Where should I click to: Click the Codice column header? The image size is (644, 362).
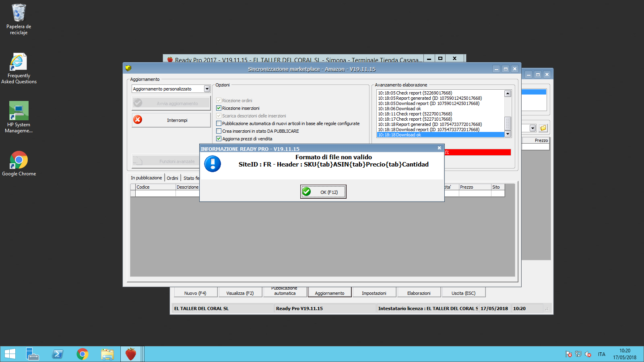point(155,187)
